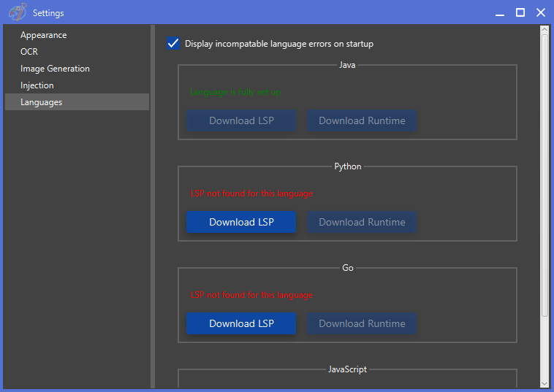Click the scrollbar down arrow

coord(544,383)
